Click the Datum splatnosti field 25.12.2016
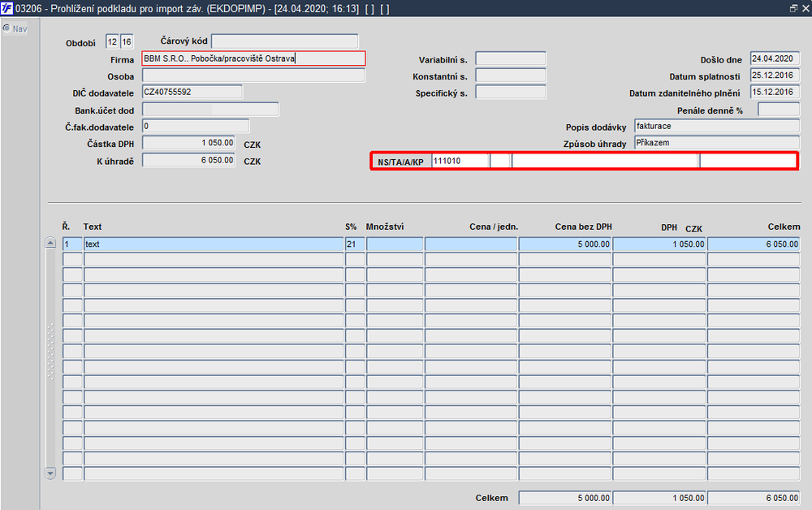 (x=775, y=76)
